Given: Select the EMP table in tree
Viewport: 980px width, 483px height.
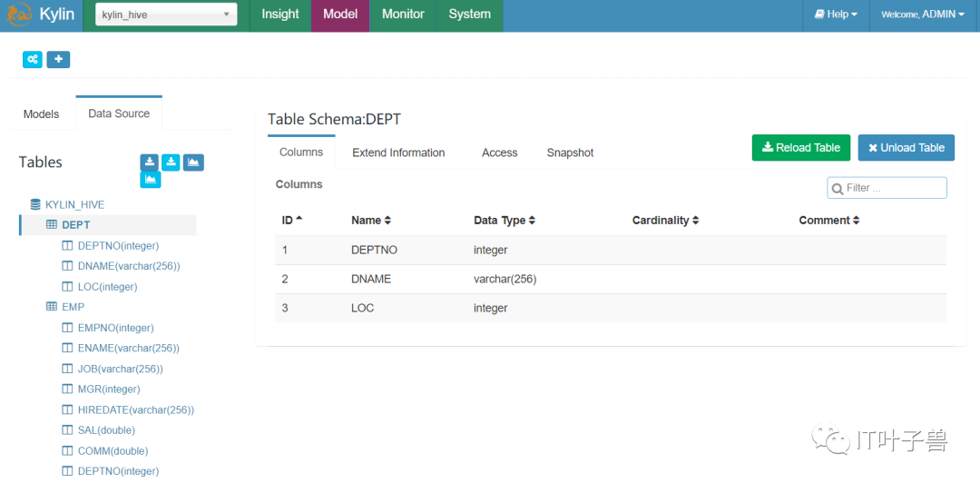Looking at the screenshot, I should [73, 307].
